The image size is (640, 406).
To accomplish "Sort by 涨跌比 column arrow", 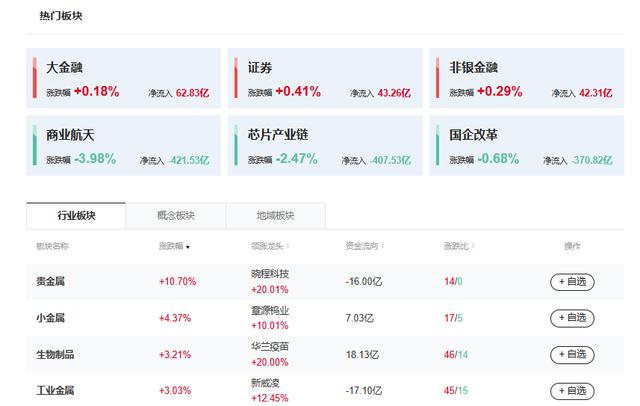I will (473, 246).
